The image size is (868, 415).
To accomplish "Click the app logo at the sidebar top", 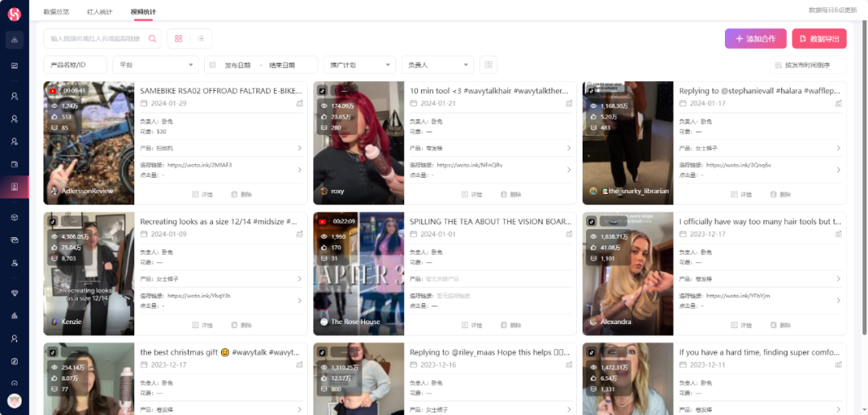I will tap(14, 14).
